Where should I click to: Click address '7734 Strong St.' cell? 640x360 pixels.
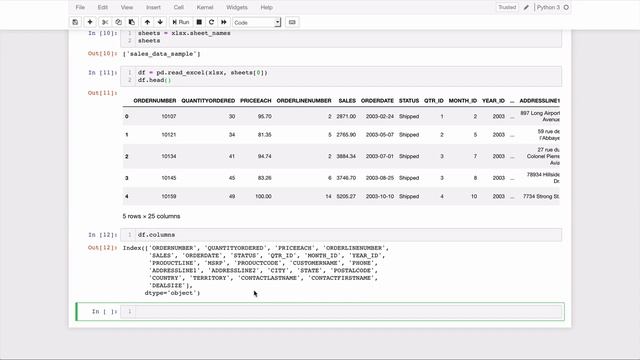pos(541,196)
